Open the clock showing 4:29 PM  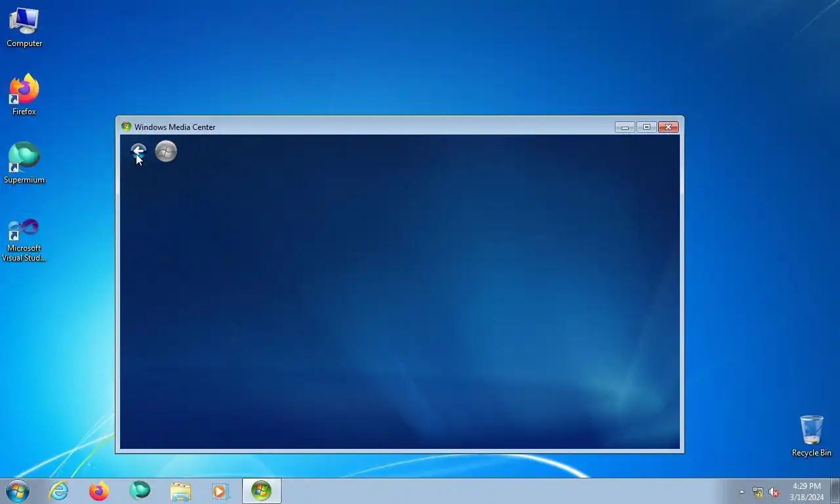[x=807, y=492]
